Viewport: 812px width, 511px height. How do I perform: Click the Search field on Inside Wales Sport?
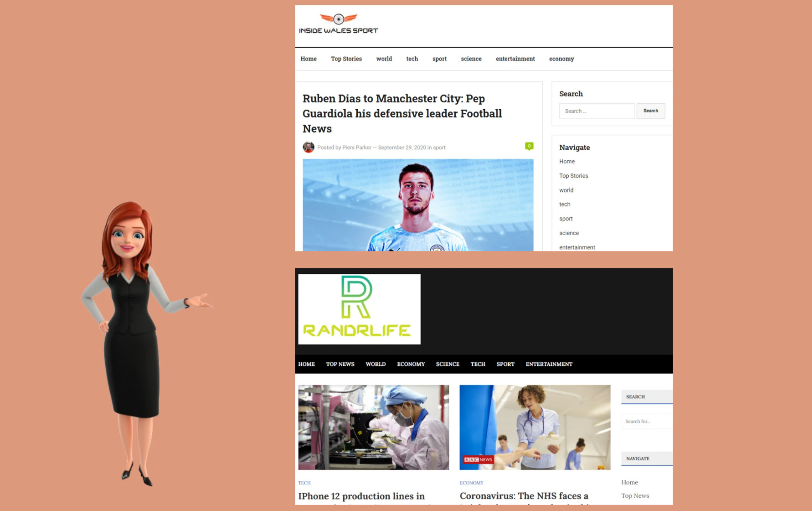coord(596,111)
